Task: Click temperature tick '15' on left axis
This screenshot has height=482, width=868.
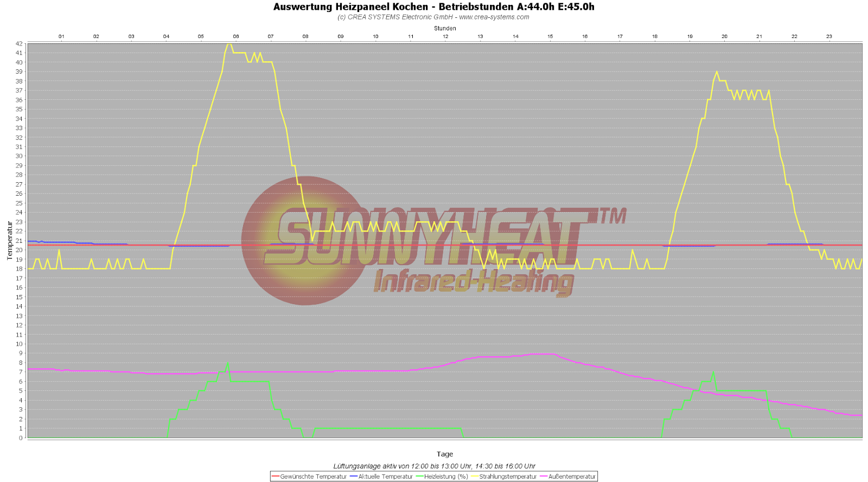Action: (19, 297)
